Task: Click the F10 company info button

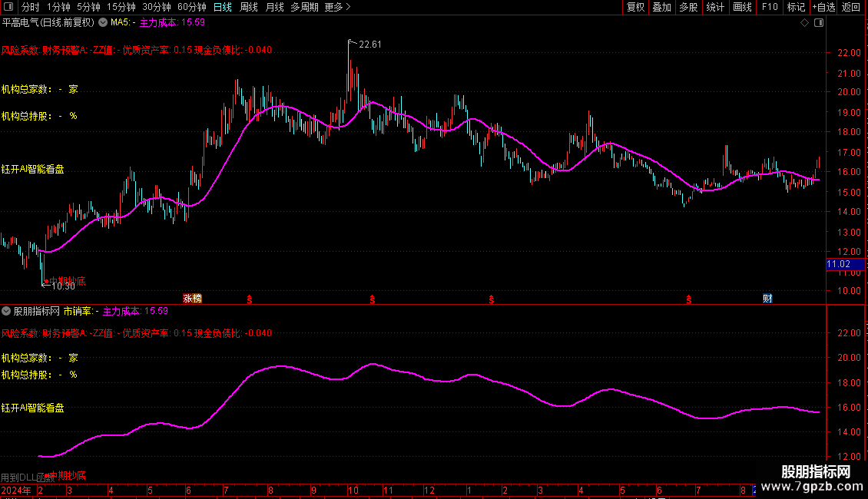Action: 769,7
